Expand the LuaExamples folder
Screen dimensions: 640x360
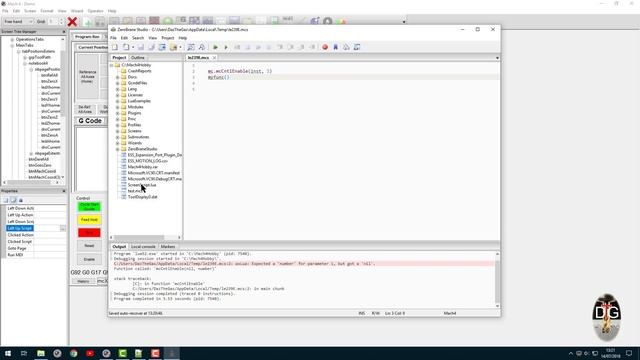click(118, 101)
